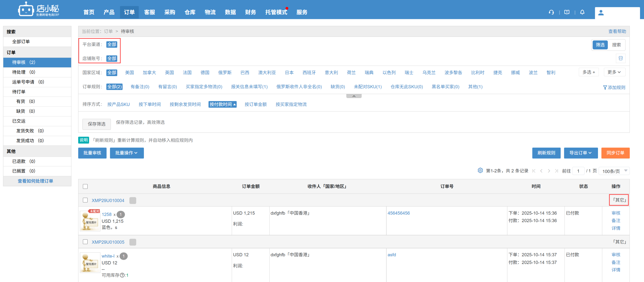
Task: Select order XMP29U010005 checkbox
Action: [85, 242]
